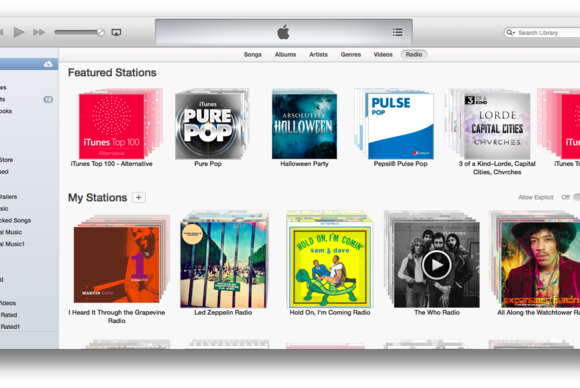Select the 'al Music1' sidebar playlist
This screenshot has width=580, height=388.
tap(12, 244)
